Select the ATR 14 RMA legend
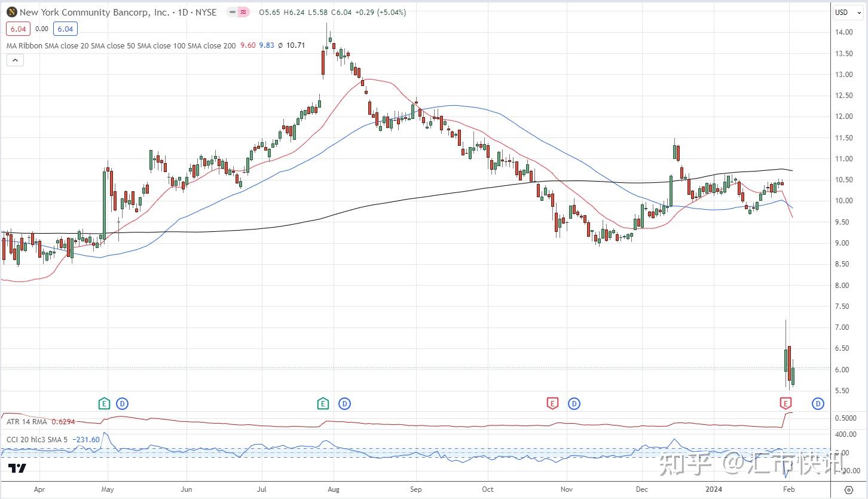868x499 pixels. point(27,422)
